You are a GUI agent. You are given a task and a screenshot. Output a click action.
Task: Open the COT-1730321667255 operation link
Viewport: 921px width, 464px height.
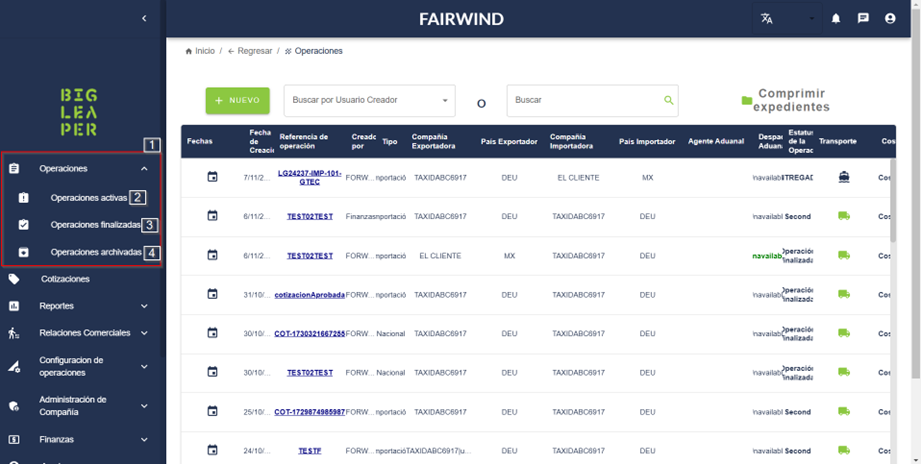310,334
